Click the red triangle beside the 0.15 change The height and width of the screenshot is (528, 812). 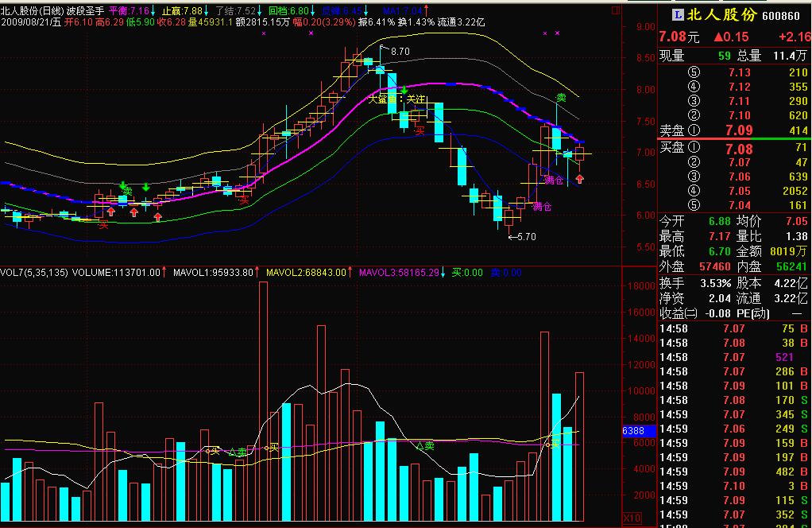coord(718,37)
